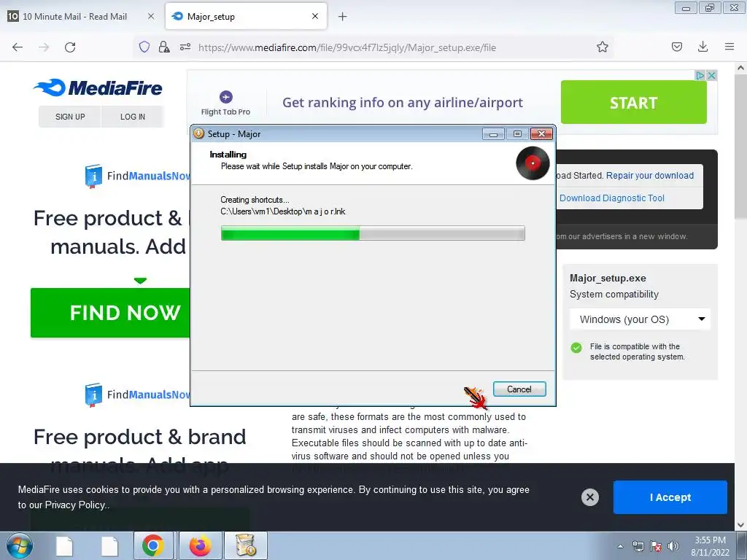This screenshot has width=747, height=560.
Task: Click Major_setup.exe file name text
Action: pyautogui.click(x=608, y=278)
